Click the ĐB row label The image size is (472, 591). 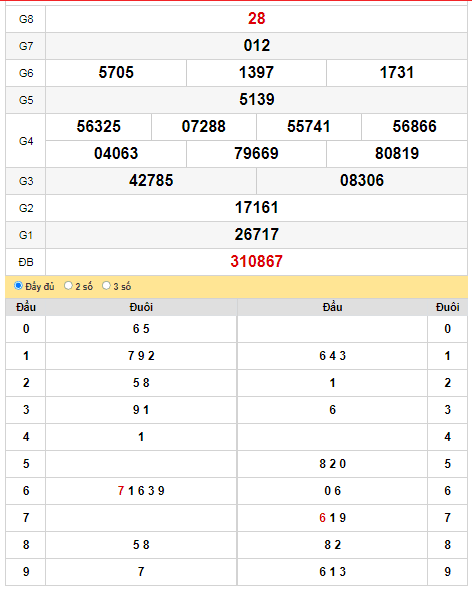tap(26, 262)
